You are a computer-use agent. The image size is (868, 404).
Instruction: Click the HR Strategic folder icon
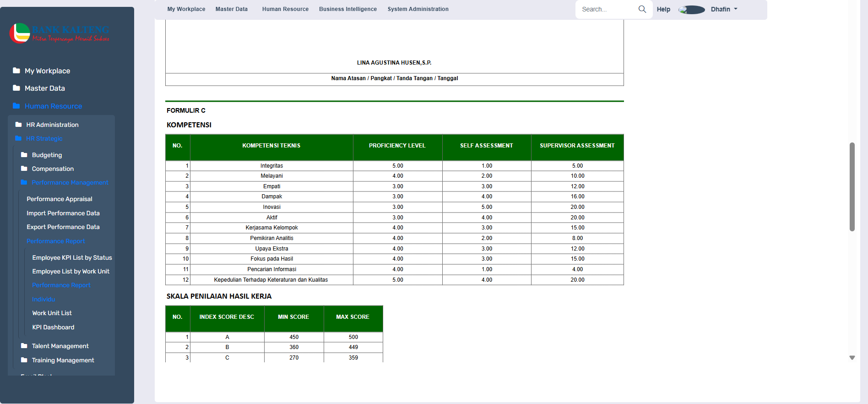(x=18, y=138)
